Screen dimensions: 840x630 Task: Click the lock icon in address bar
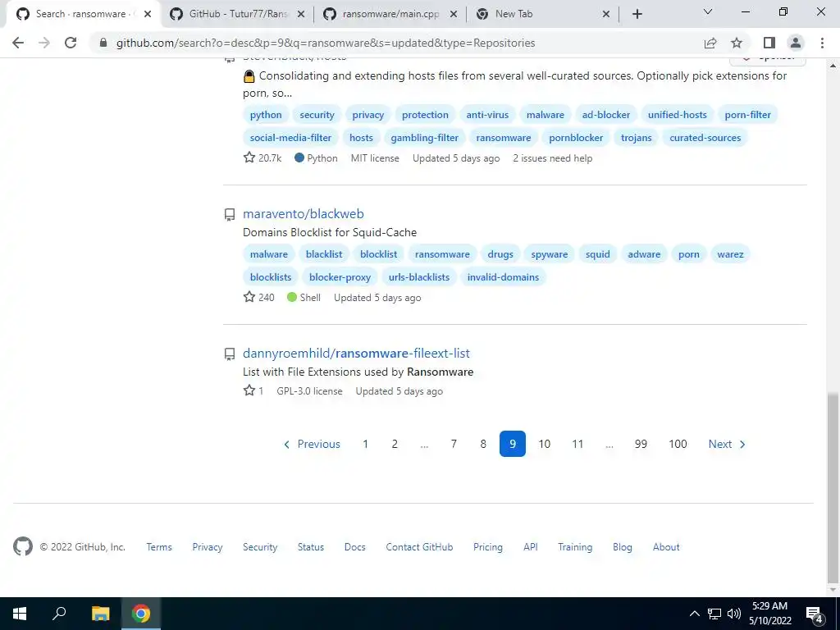(x=103, y=43)
